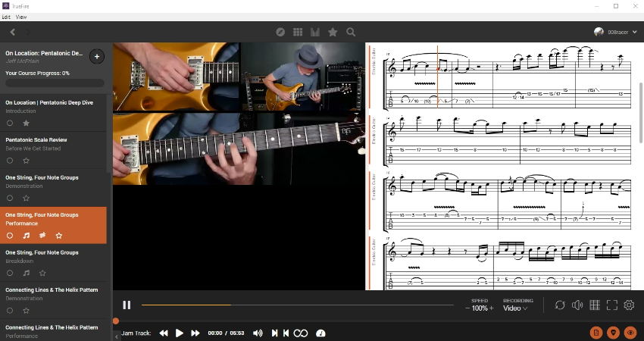Play the jam track
Screen dimensions: 644x341
[180, 333]
